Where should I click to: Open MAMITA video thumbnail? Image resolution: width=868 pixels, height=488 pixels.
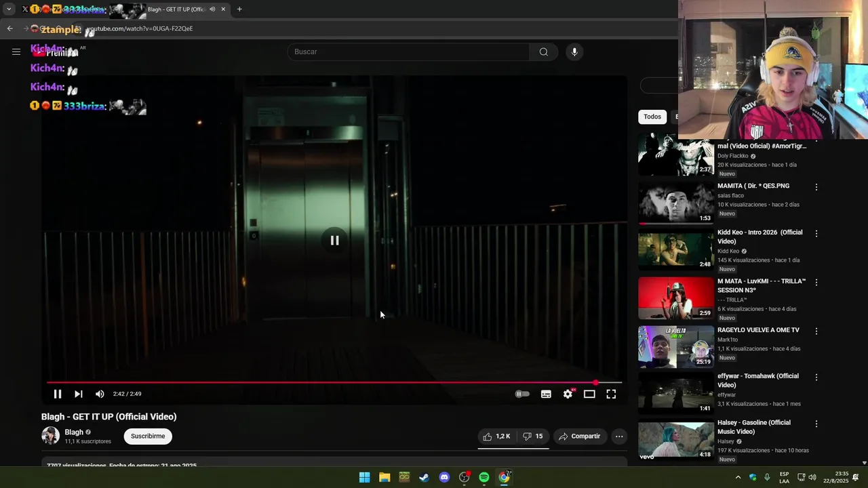676,203
